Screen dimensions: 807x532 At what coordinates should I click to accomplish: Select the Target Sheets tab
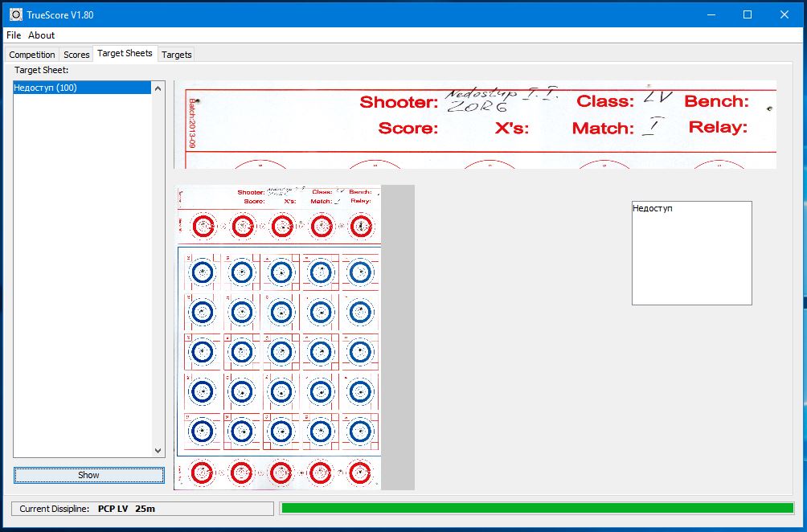click(x=125, y=54)
